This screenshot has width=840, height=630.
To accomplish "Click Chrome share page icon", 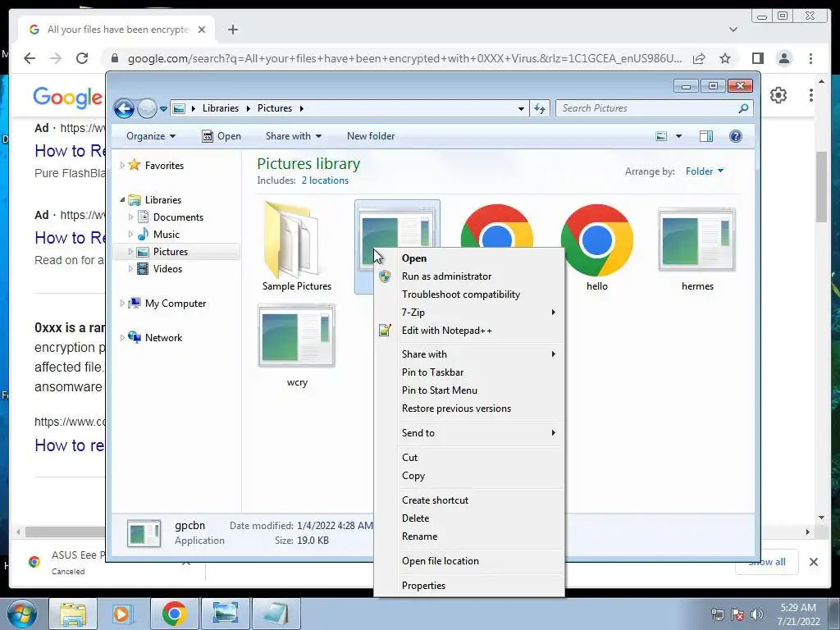I will click(x=699, y=58).
